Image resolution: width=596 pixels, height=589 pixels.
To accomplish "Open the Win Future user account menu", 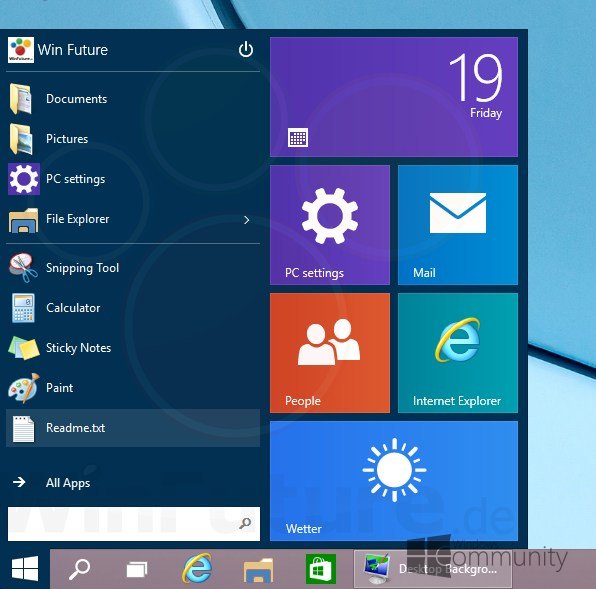I will coord(58,50).
